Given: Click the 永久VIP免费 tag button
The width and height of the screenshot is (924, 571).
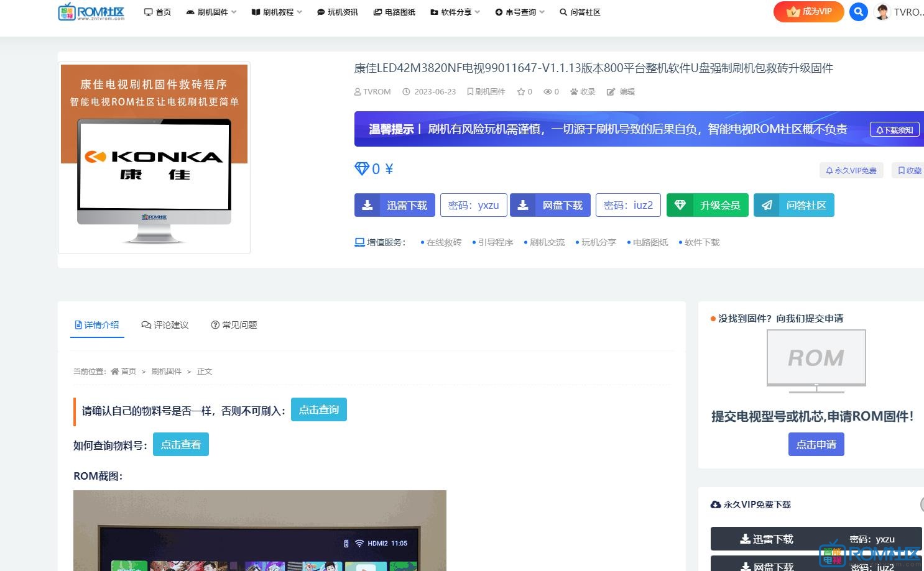Looking at the screenshot, I should point(851,170).
